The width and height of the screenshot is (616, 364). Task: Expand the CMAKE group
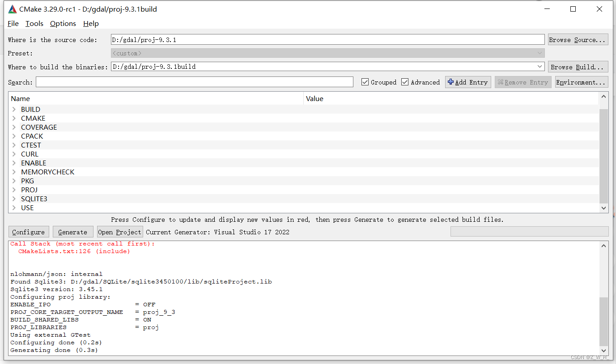[14, 118]
